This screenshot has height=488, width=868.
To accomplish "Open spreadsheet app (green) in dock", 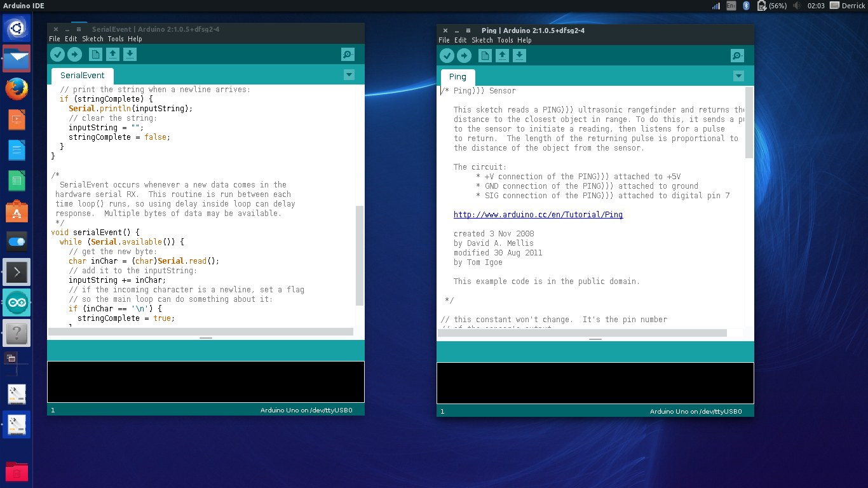I will (17, 180).
